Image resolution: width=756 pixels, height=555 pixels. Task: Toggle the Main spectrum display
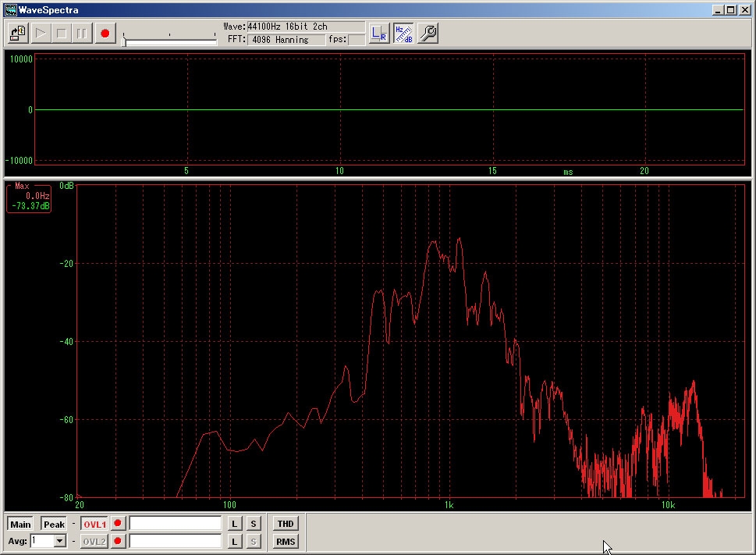click(20, 524)
